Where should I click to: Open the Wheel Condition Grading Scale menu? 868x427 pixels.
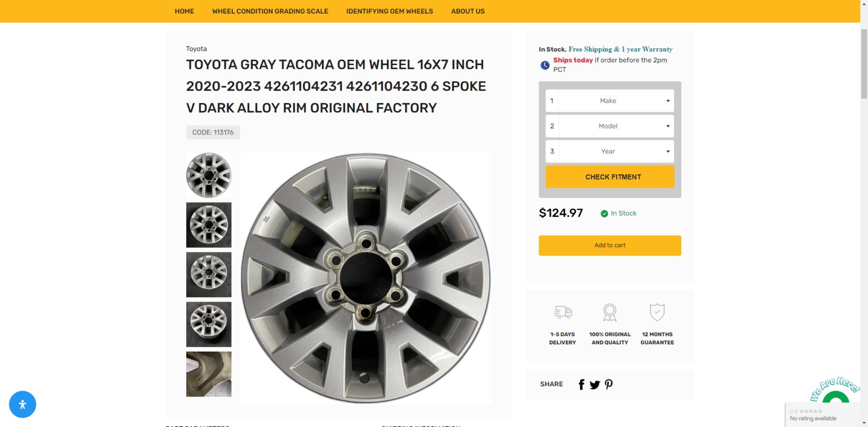(270, 11)
